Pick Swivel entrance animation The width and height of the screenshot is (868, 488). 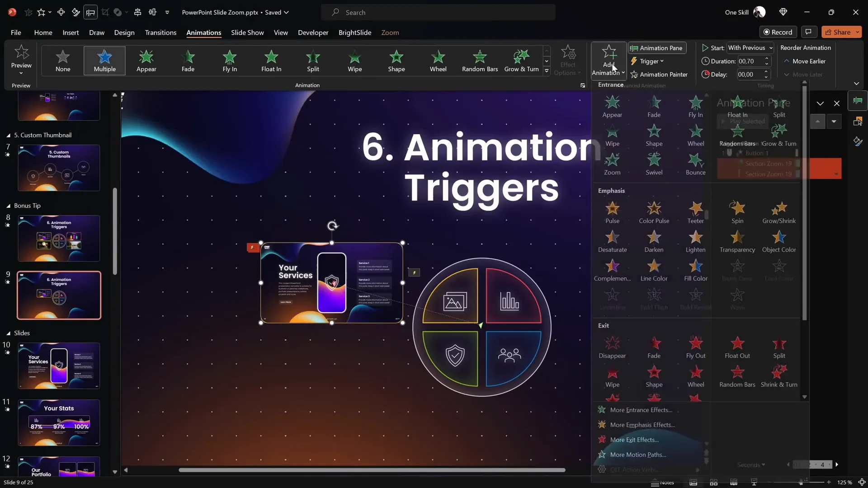click(x=654, y=164)
